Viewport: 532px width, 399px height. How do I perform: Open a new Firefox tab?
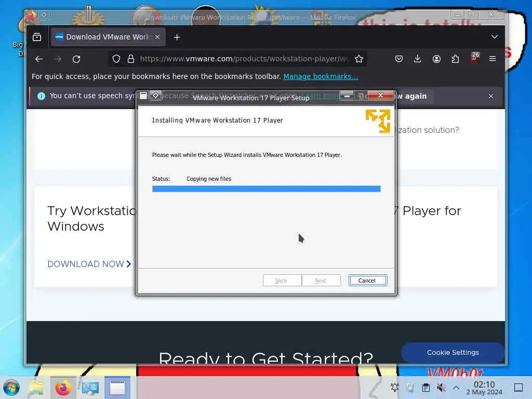[177, 37]
